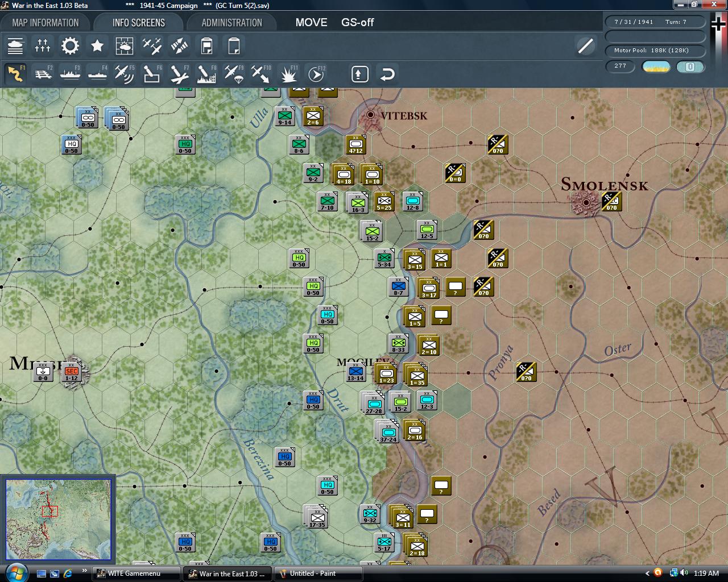Select the 27-28 panzer stack
The image size is (728, 582).
point(374,402)
